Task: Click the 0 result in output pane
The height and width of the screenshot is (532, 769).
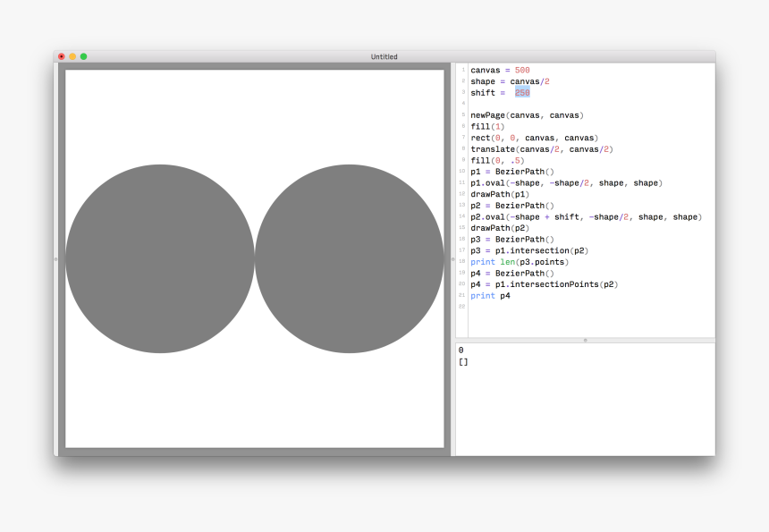Action: point(461,350)
